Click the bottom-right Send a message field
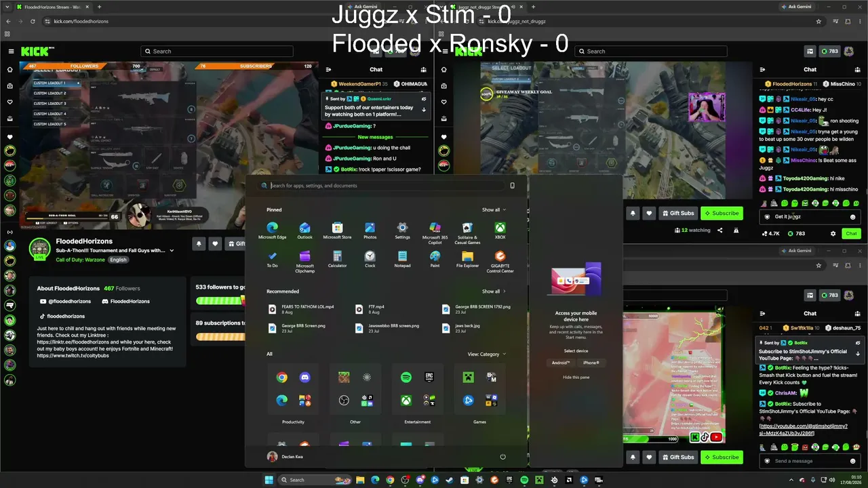The image size is (868, 488). click(x=810, y=461)
